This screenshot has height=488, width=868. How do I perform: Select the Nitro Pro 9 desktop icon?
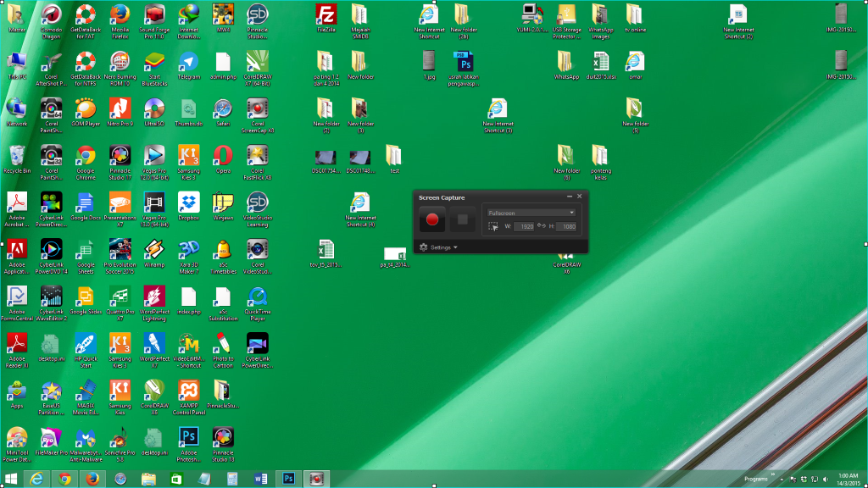coord(120,113)
